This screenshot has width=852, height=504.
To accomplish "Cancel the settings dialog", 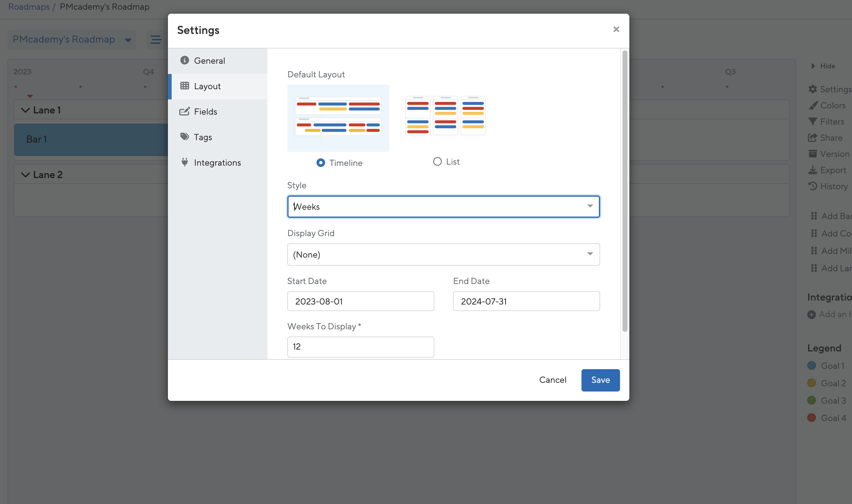I will 553,380.
